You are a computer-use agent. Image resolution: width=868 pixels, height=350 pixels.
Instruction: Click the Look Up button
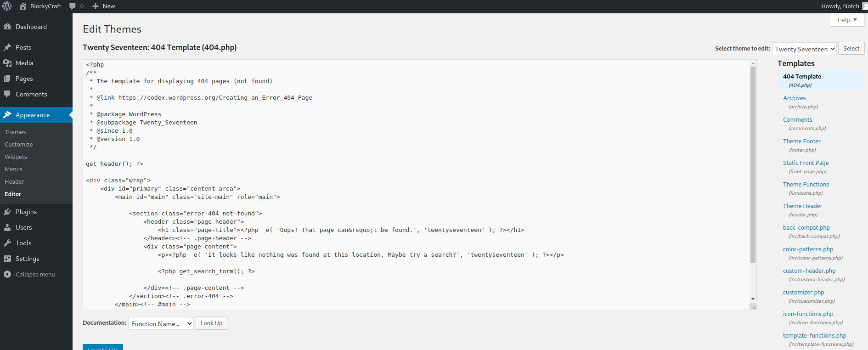coord(211,323)
